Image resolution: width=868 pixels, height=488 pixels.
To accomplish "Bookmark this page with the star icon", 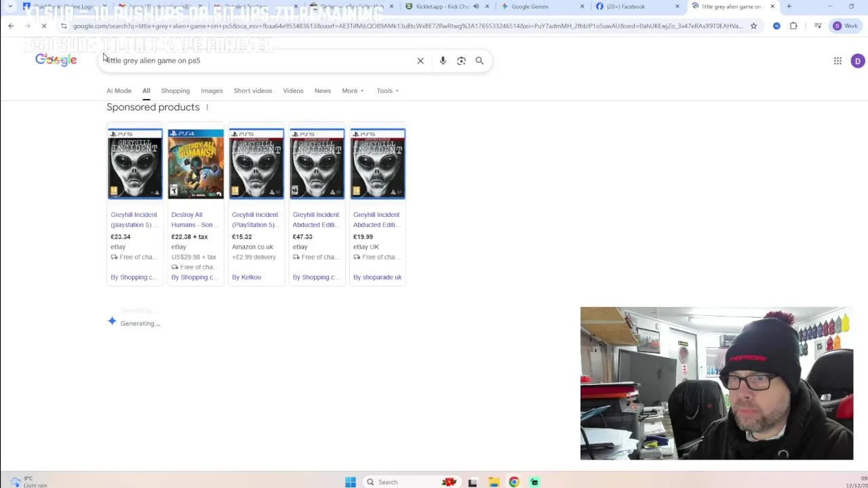I will 753,26.
